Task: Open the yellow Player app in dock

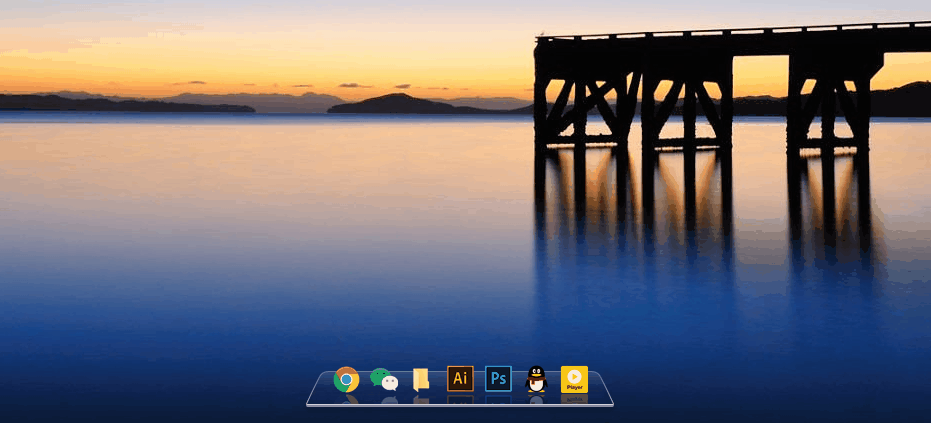Action: coord(574,379)
